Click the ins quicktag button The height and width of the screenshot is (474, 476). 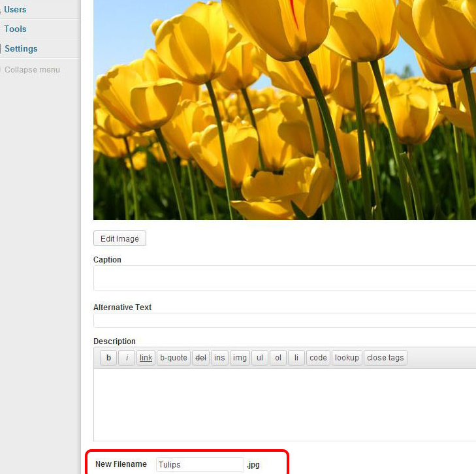pyautogui.click(x=219, y=358)
